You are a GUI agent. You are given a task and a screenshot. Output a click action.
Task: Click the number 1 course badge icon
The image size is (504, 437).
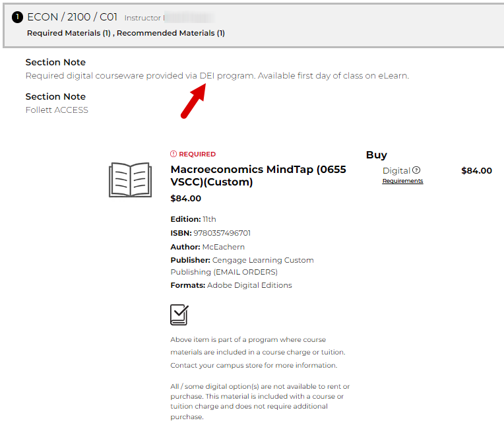[x=17, y=18]
